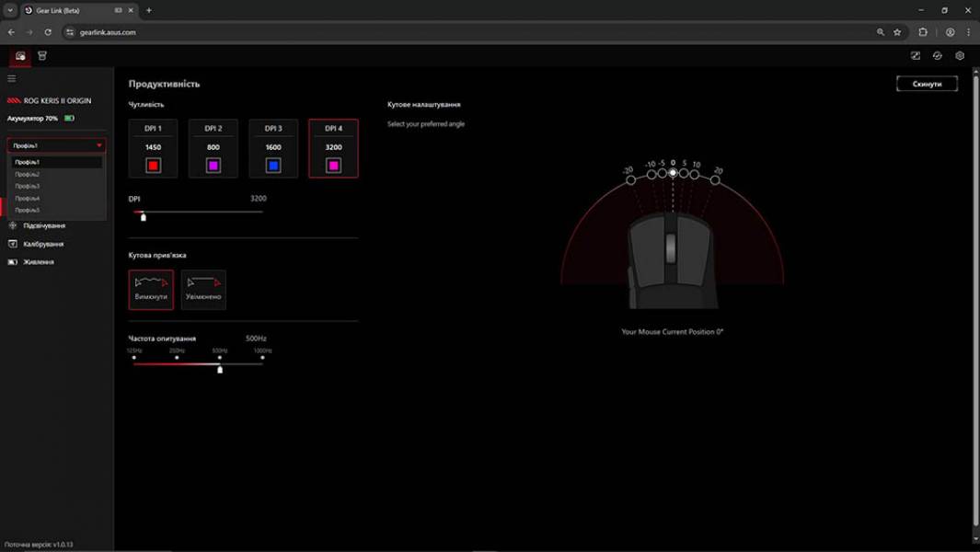
Task: Select the Вимкнути angle snapping option
Action: (151, 289)
